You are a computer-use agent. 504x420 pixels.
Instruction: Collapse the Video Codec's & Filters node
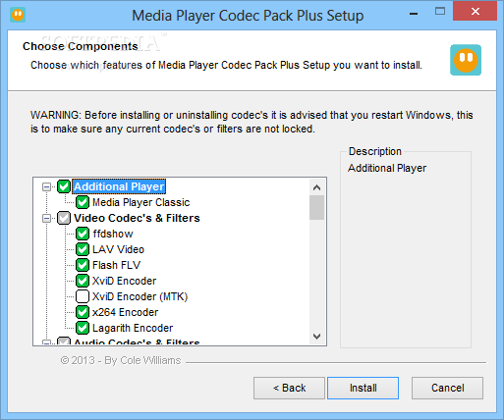(x=47, y=219)
